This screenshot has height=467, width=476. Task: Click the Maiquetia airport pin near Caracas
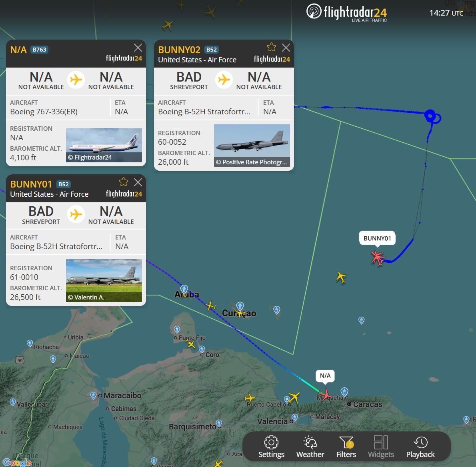pos(344,391)
